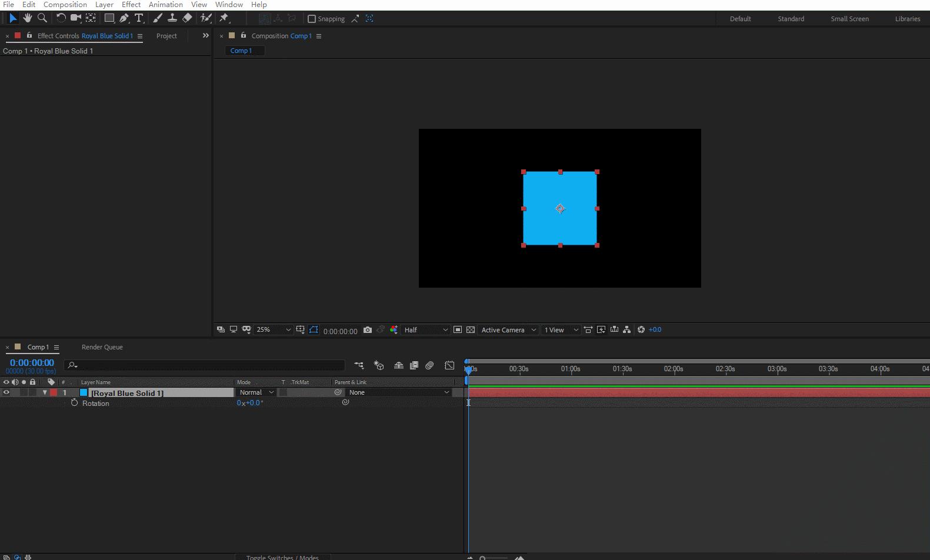Take a snapshot with camera icon
Viewport: 930px width, 560px height.
pyautogui.click(x=368, y=330)
